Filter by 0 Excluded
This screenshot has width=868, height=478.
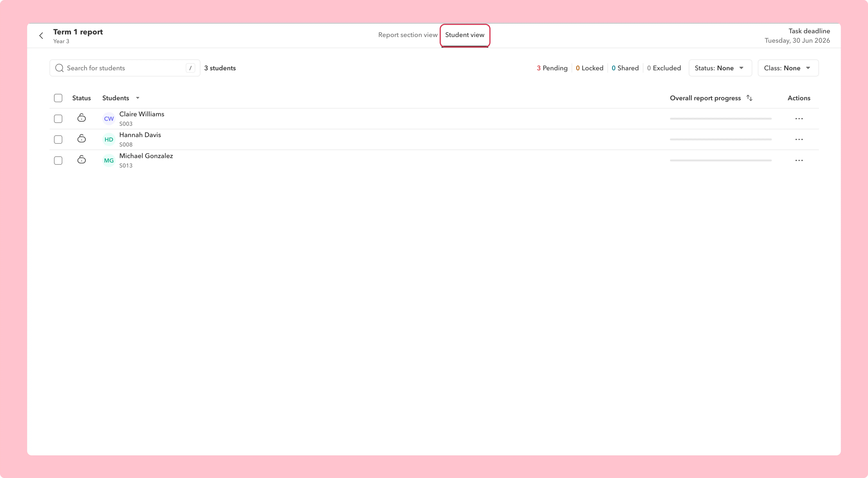664,68
